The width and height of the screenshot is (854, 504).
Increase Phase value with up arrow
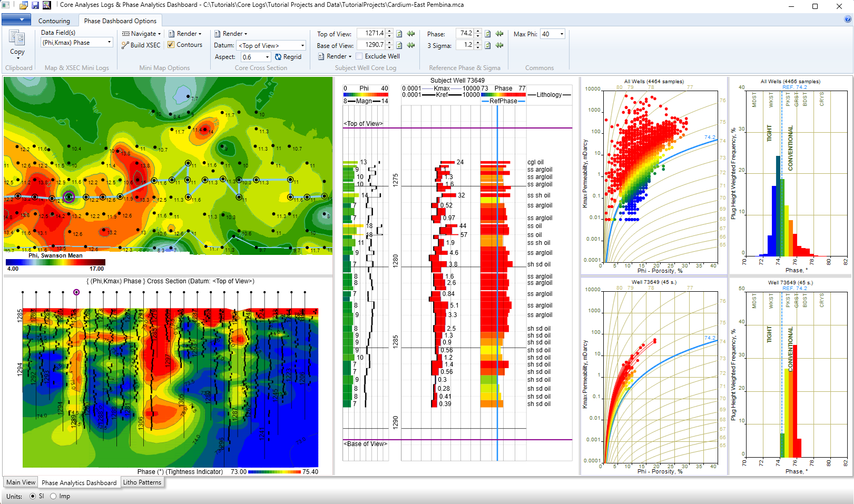(478, 31)
